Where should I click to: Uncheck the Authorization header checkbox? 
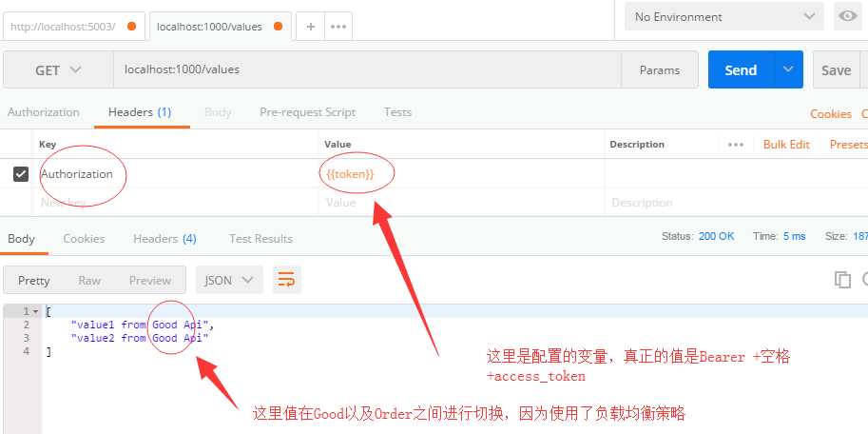coord(21,174)
